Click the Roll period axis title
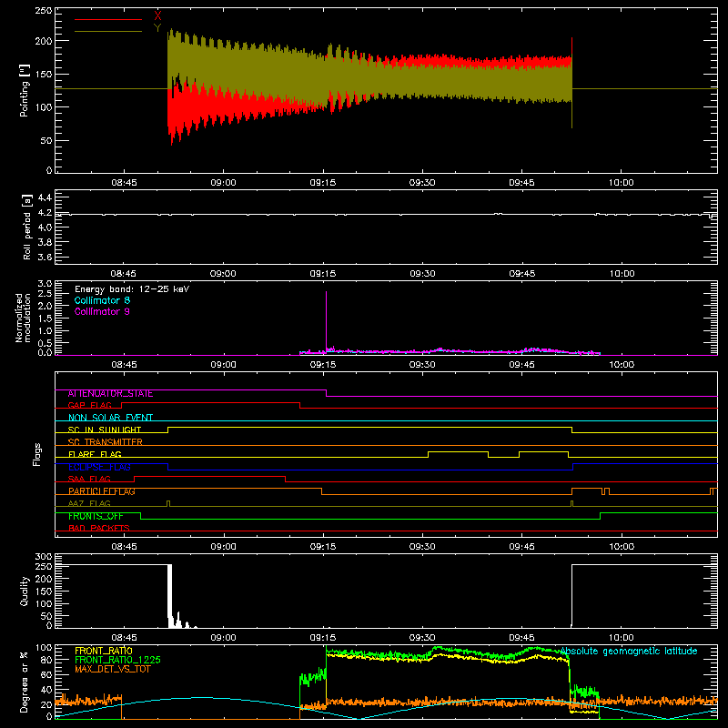 [x=27, y=227]
